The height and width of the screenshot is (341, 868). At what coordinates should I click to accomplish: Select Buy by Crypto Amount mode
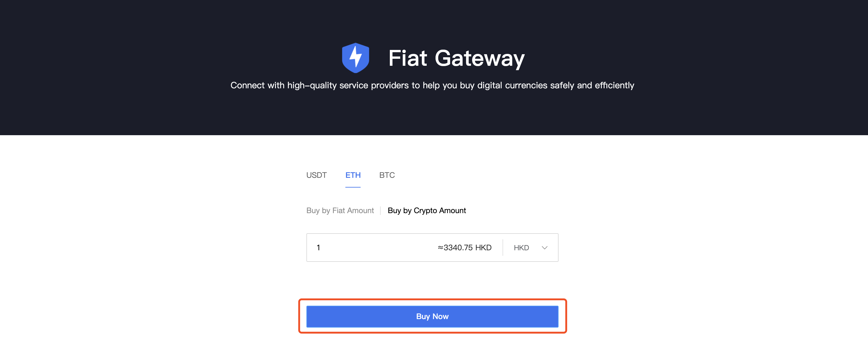coord(427,211)
